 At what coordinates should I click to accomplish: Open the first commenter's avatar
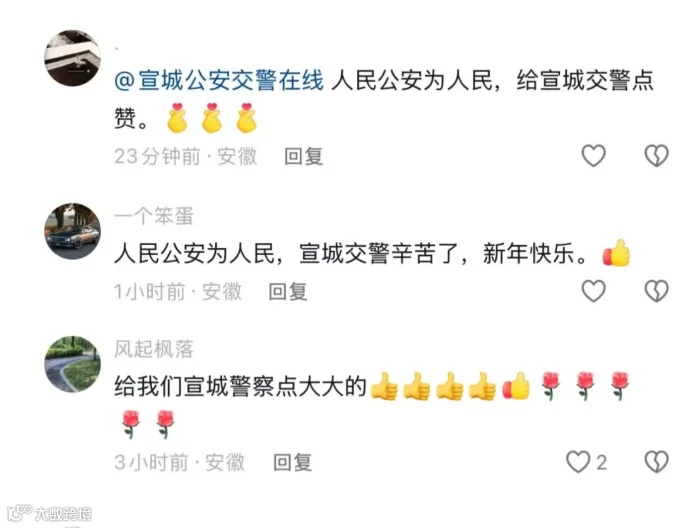[73, 58]
